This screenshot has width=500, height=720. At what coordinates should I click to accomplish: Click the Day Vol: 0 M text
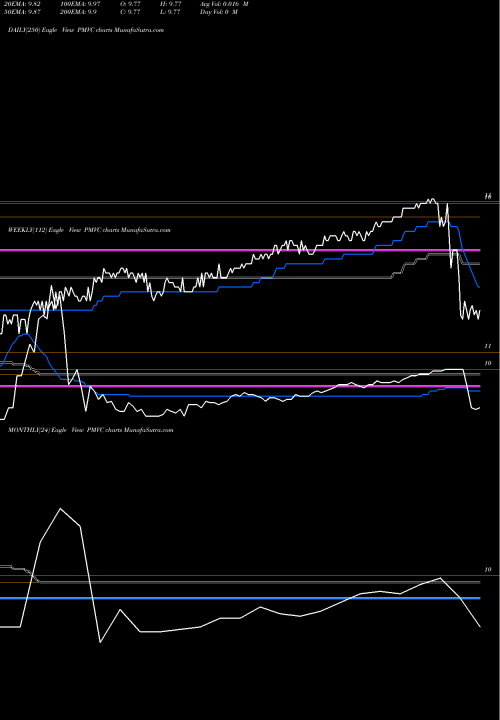coord(219,12)
